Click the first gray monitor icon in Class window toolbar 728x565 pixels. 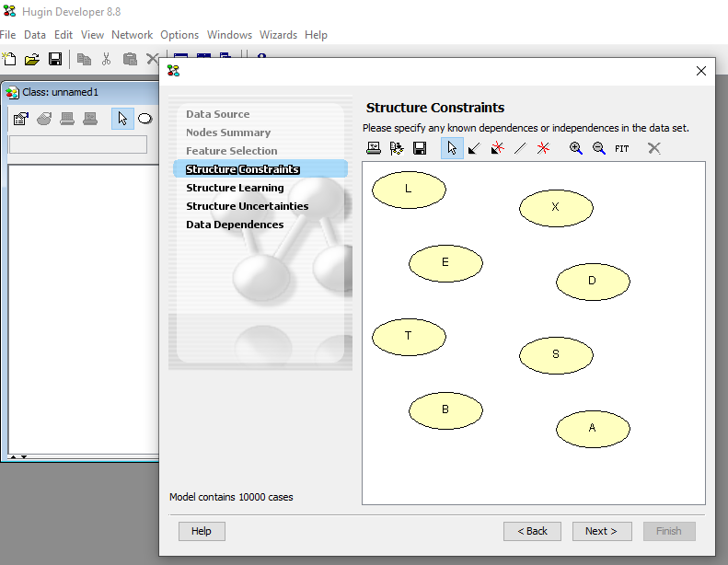coord(67,119)
